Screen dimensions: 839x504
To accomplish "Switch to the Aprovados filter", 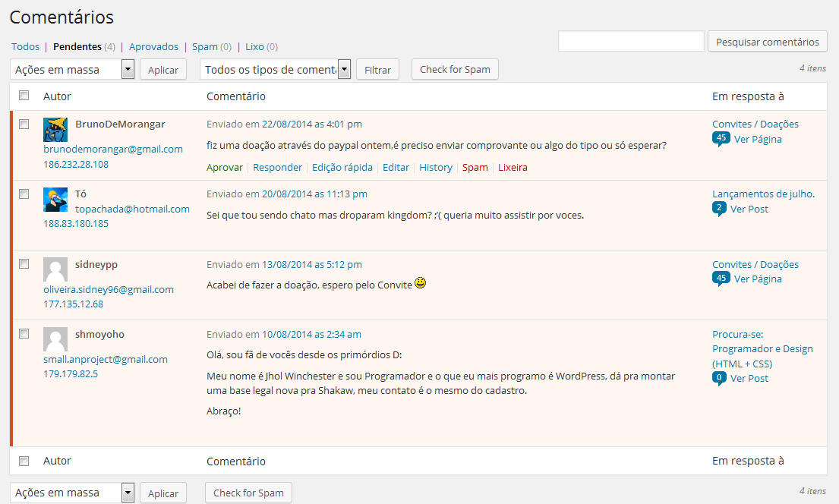I will click(x=153, y=46).
